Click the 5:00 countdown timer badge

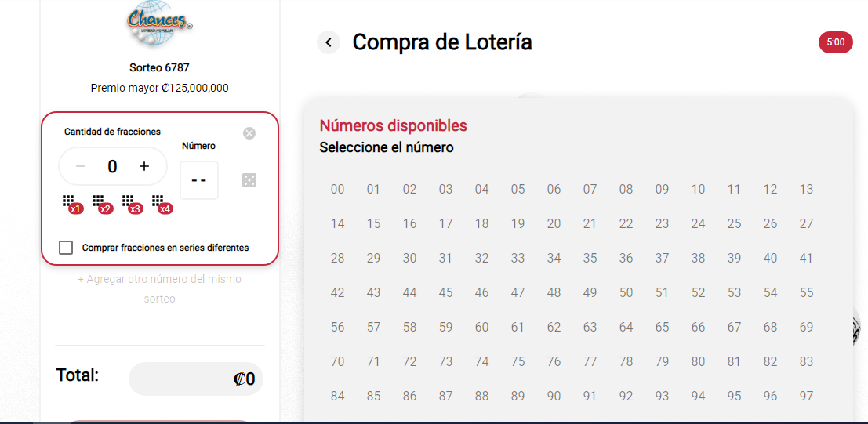(835, 42)
